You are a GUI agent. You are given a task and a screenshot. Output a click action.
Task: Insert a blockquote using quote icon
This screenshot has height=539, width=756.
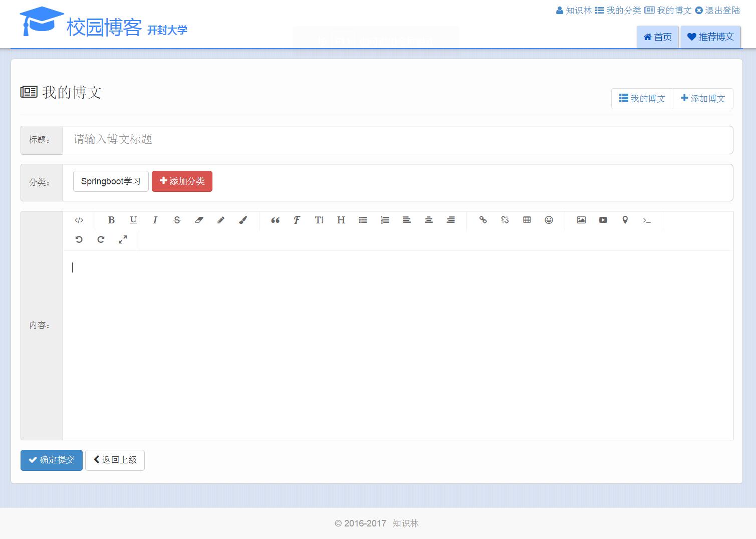coord(275,220)
